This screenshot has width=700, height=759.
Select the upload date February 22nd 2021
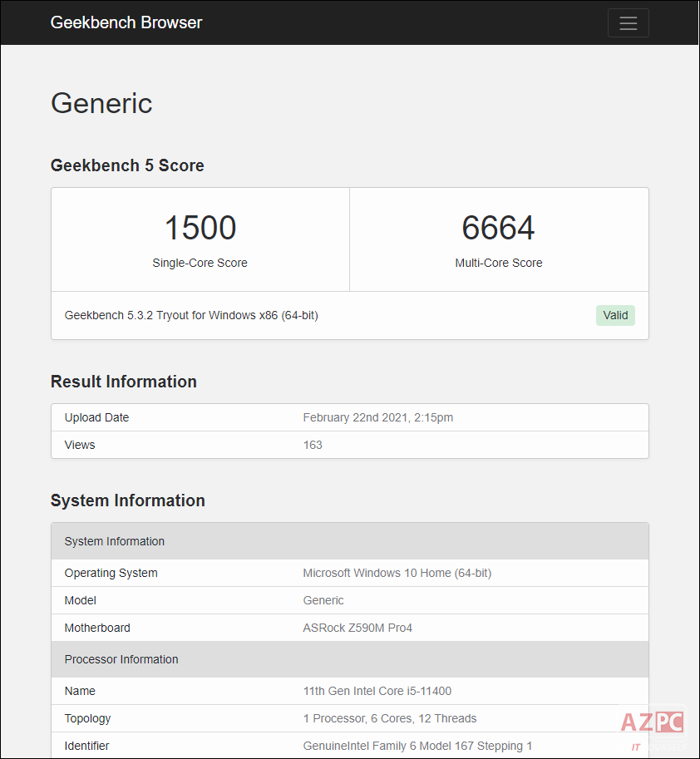[x=377, y=417]
